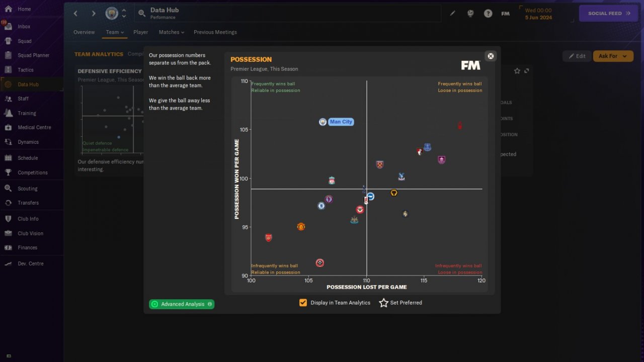Select the Arsenal badge on the chart
Viewport: 644px width, 362px height.
pyautogui.click(x=268, y=237)
